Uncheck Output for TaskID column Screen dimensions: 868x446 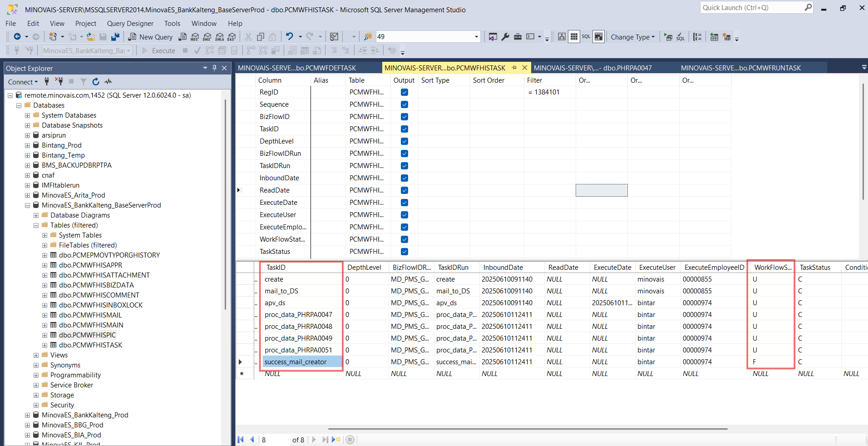click(x=404, y=129)
